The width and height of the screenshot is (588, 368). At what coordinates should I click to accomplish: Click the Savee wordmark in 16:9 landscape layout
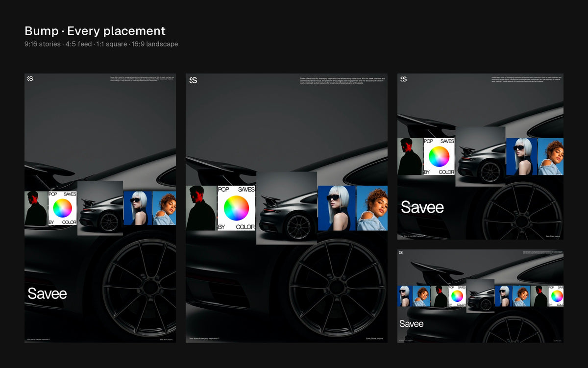412,324
